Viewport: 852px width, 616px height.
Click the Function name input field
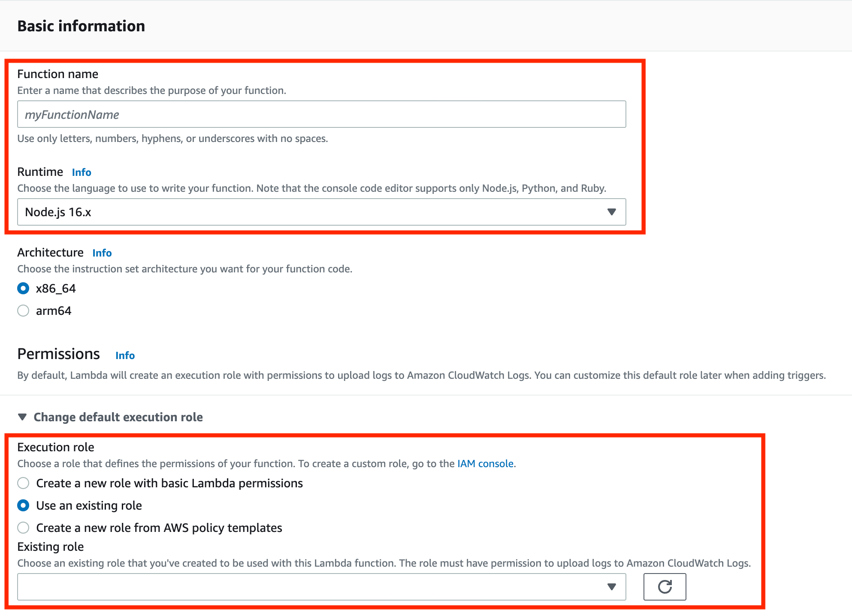tap(321, 114)
